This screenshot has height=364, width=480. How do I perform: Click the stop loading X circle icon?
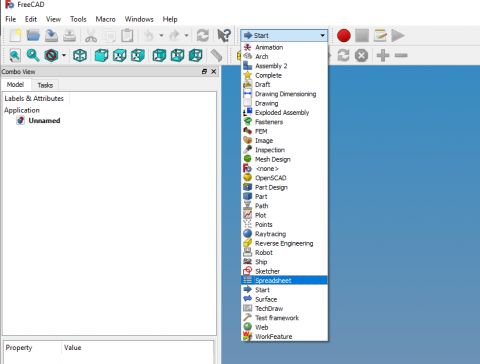click(x=361, y=55)
